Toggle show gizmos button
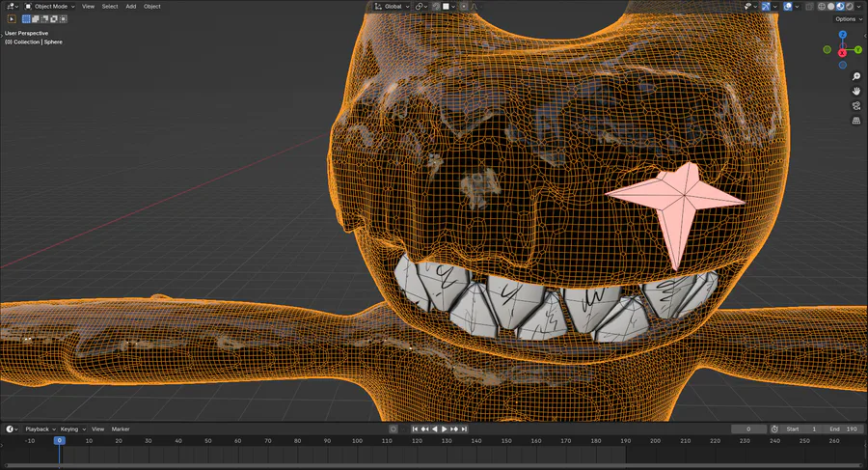This screenshot has height=470, width=868. [x=766, y=6]
